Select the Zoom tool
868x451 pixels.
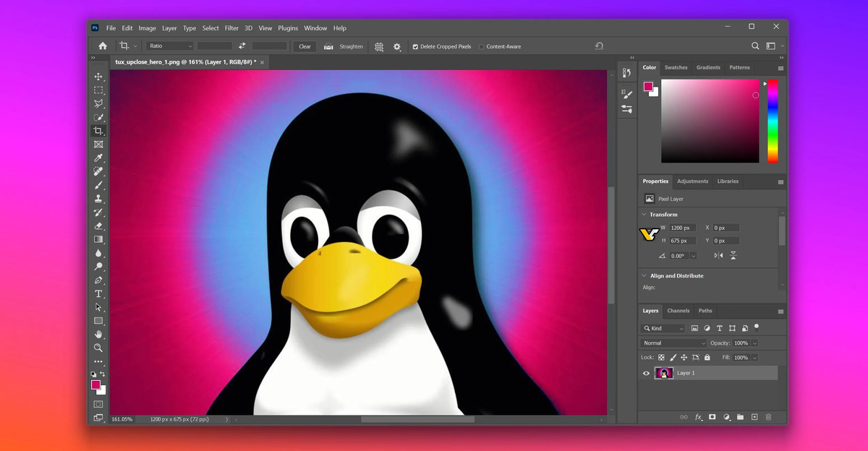click(98, 348)
